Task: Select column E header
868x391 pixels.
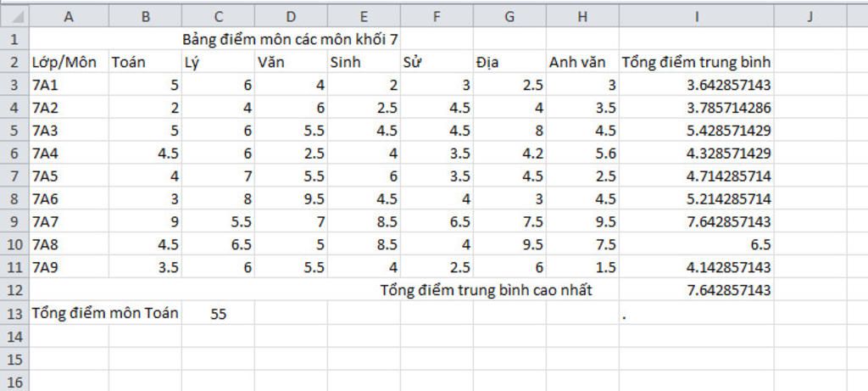Action: (x=364, y=17)
